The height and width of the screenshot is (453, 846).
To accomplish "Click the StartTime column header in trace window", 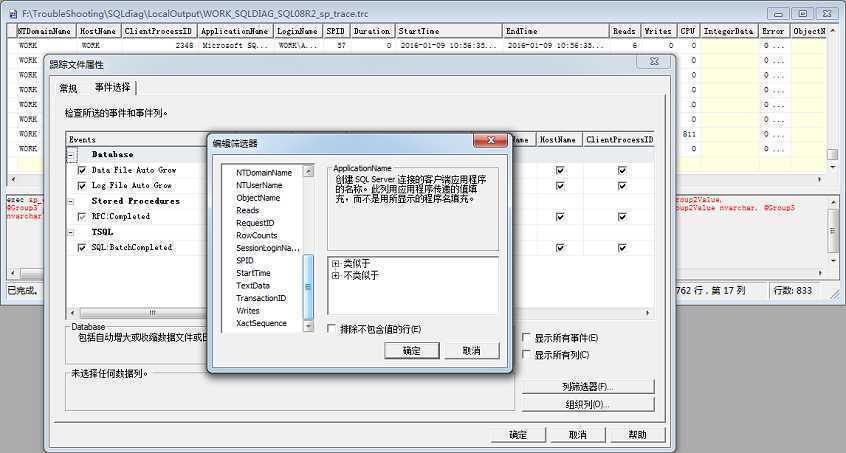I will (448, 31).
